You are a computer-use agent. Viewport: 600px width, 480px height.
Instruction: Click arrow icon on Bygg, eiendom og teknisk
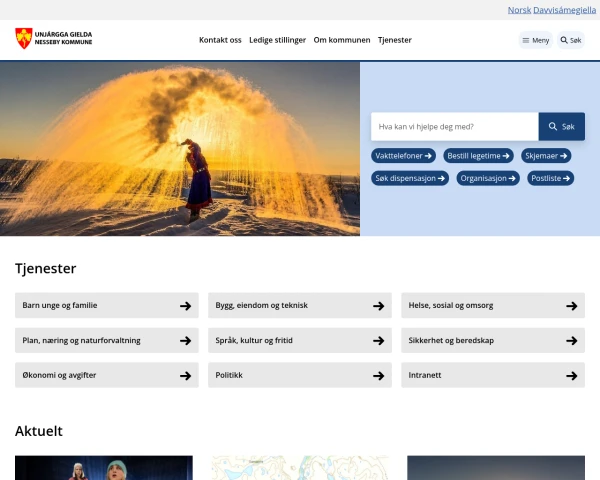[x=378, y=306]
